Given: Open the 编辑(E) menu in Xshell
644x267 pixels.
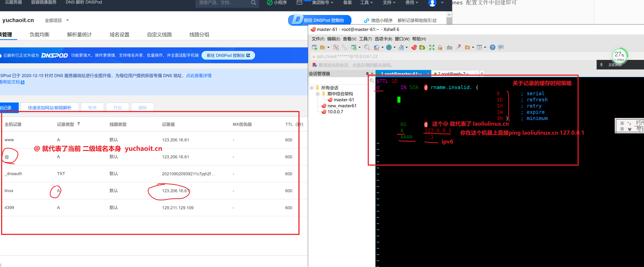Looking at the screenshot, I should coord(334,39).
